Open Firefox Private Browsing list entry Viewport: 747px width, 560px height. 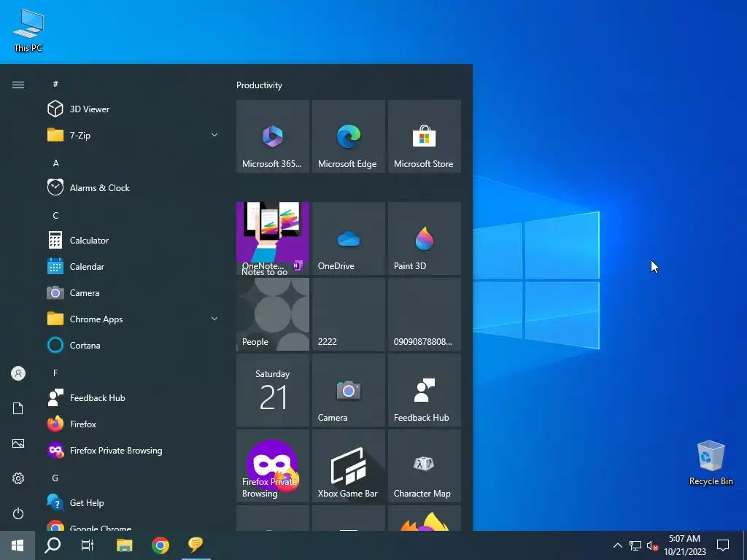[132, 450]
